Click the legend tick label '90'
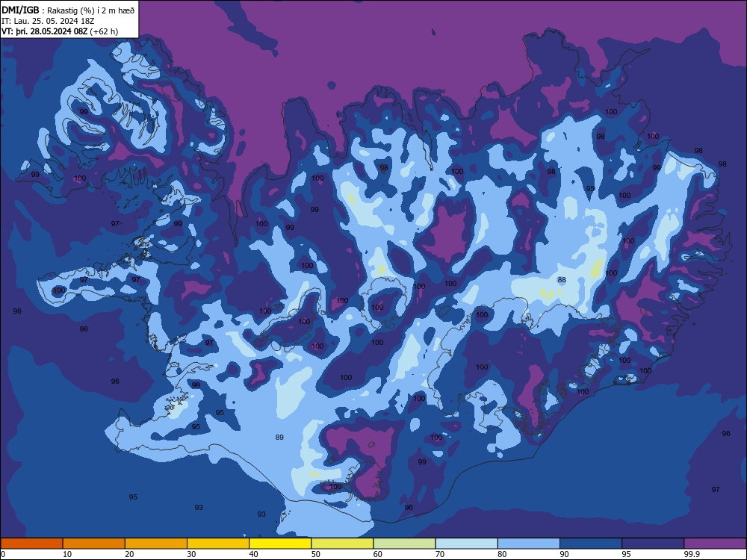Screen dimensions: 747x560 (x=564, y=554)
